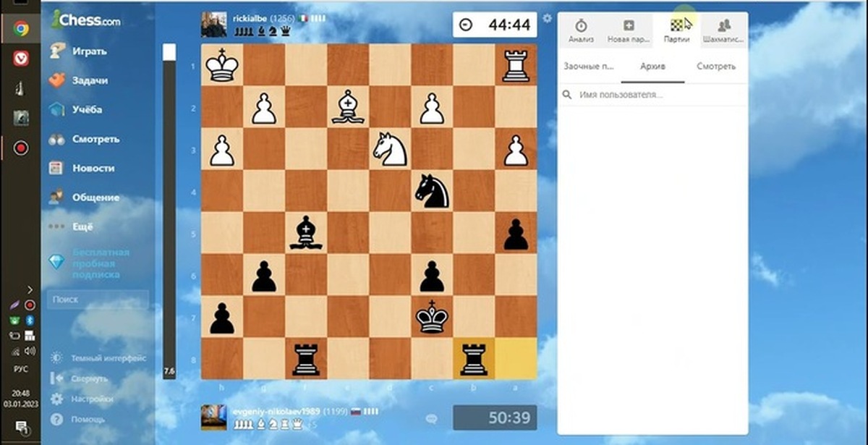Toggle Темный интерфейс dark mode

pyautogui.click(x=98, y=358)
